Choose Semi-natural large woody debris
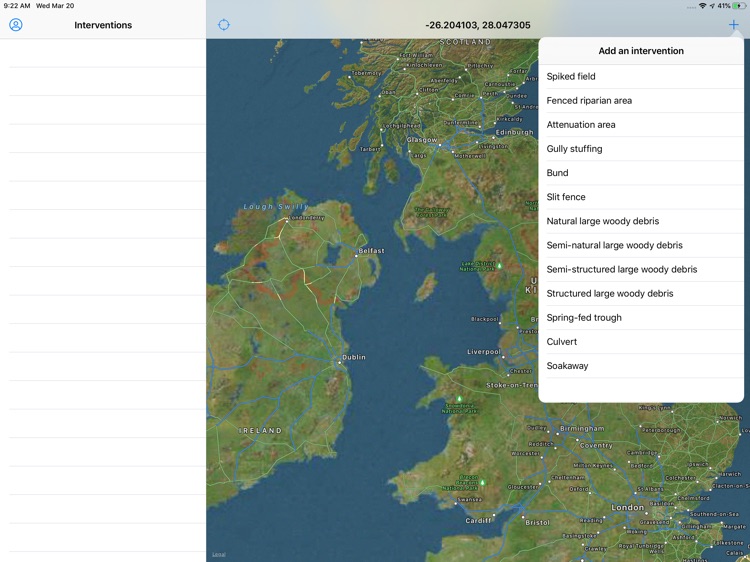 [x=614, y=245]
